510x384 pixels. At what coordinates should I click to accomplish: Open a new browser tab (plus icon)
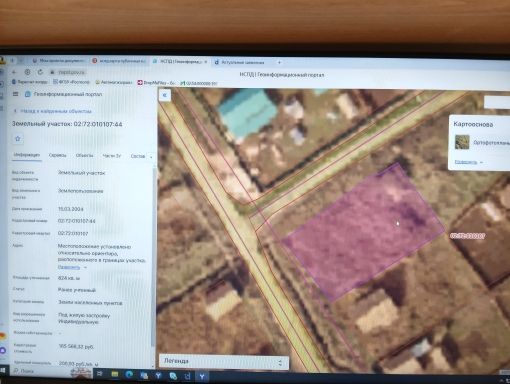(x=279, y=62)
